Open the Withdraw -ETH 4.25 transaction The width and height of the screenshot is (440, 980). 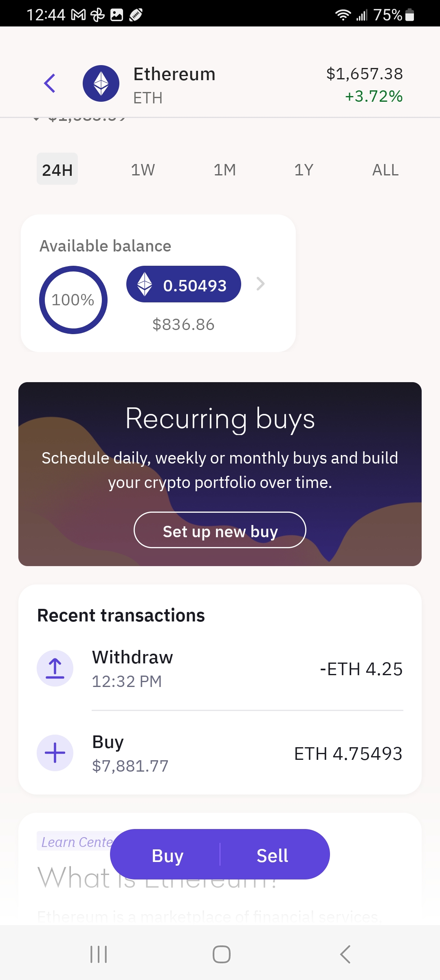click(247, 669)
